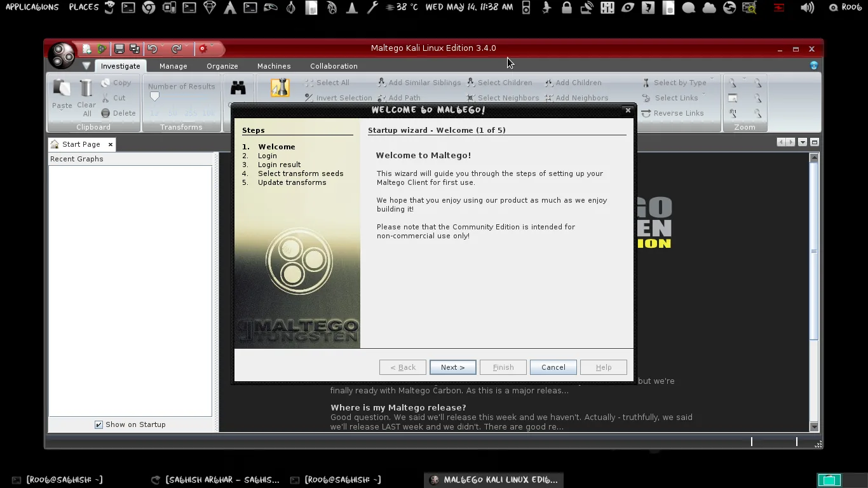Image resolution: width=868 pixels, height=488 pixels.
Task: Click the New graph icon in quick toolbar
Action: (x=86, y=49)
